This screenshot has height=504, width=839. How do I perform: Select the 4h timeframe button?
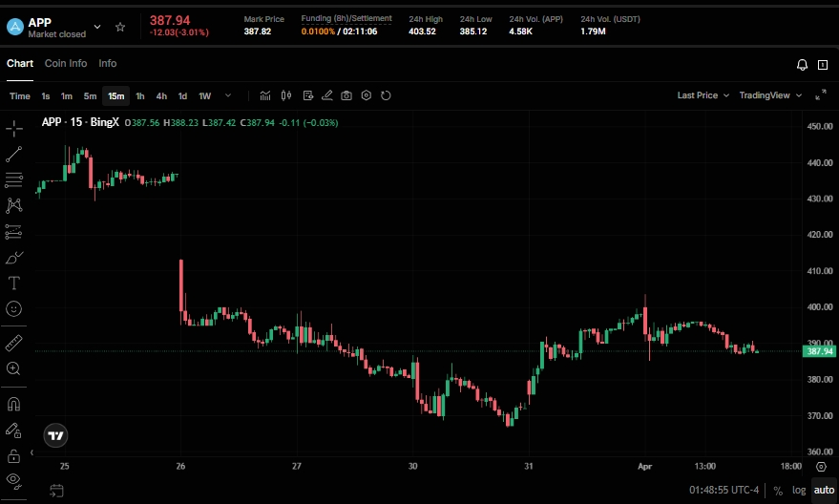click(x=161, y=95)
